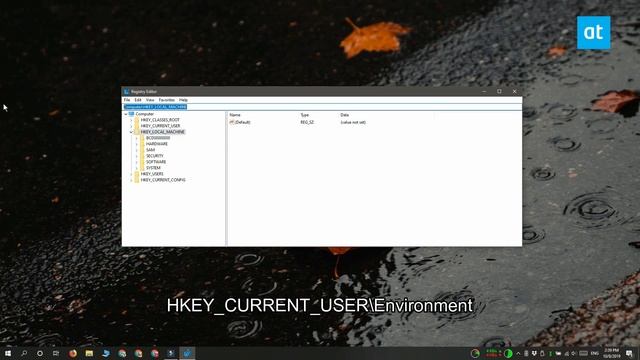
Task: Open the File menu in Registry Editor
Action: click(x=127, y=100)
